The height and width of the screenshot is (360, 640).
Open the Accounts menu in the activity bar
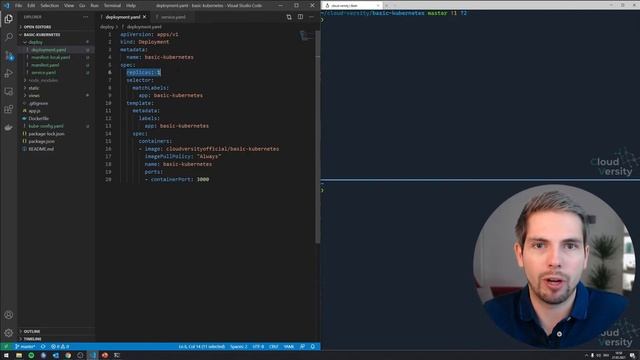9,315
